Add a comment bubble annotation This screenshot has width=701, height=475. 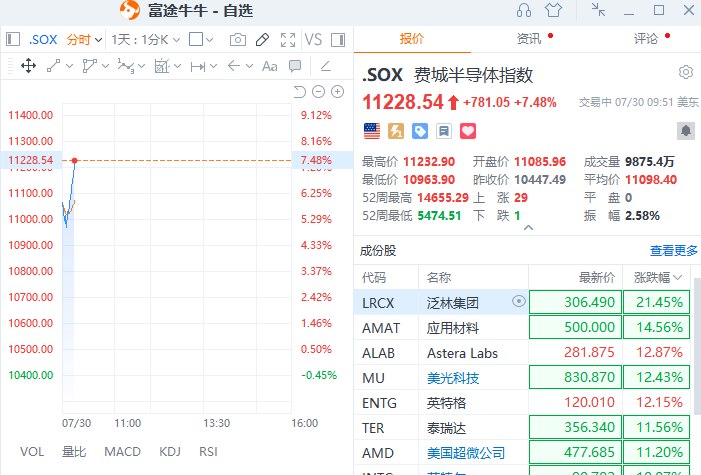point(295,66)
